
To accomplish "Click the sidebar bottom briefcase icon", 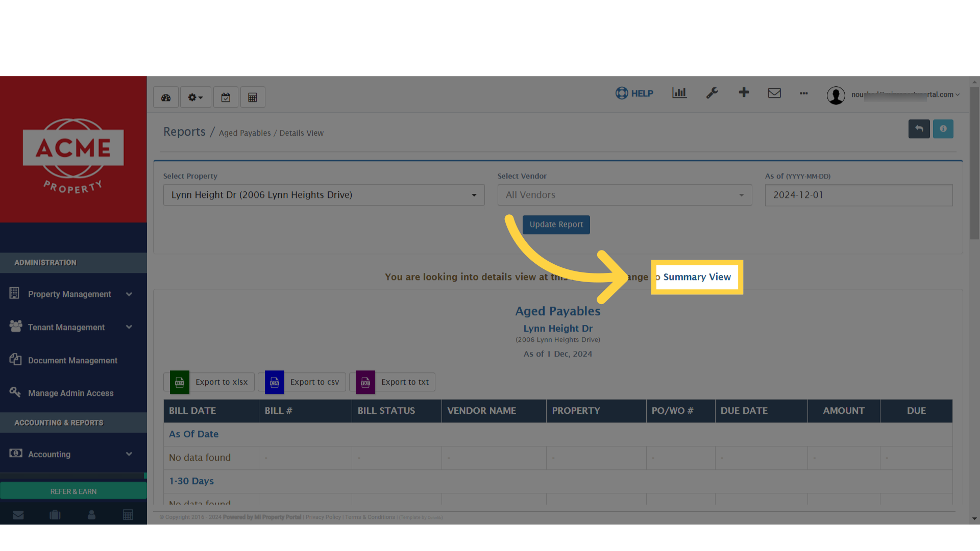I will click(55, 515).
